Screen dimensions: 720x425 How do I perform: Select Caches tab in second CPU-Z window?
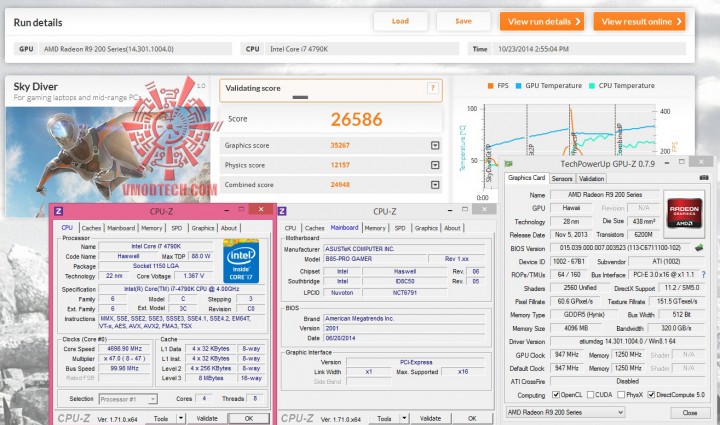tap(315, 228)
